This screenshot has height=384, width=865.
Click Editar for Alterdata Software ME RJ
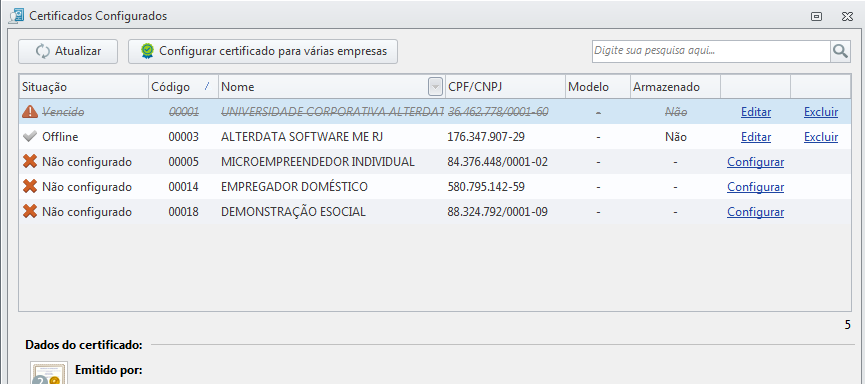(756, 137)
